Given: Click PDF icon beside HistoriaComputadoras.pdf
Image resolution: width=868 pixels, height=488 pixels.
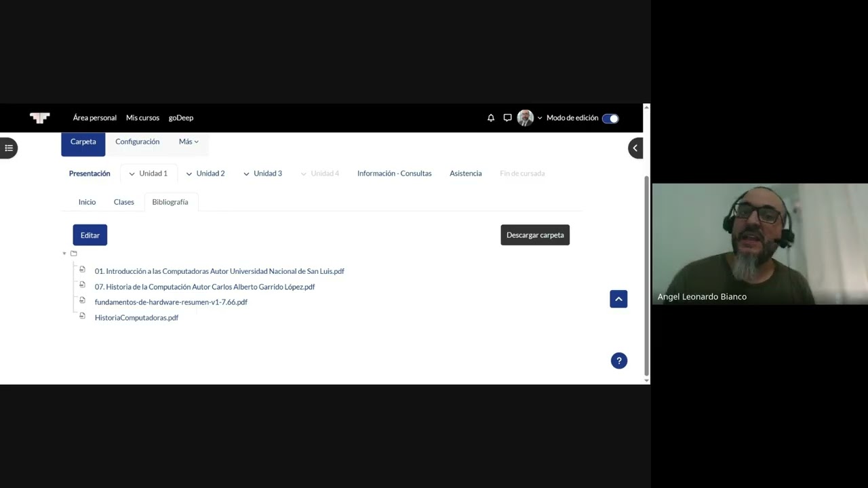Looking at the screenshot, I should click(82, 316).
